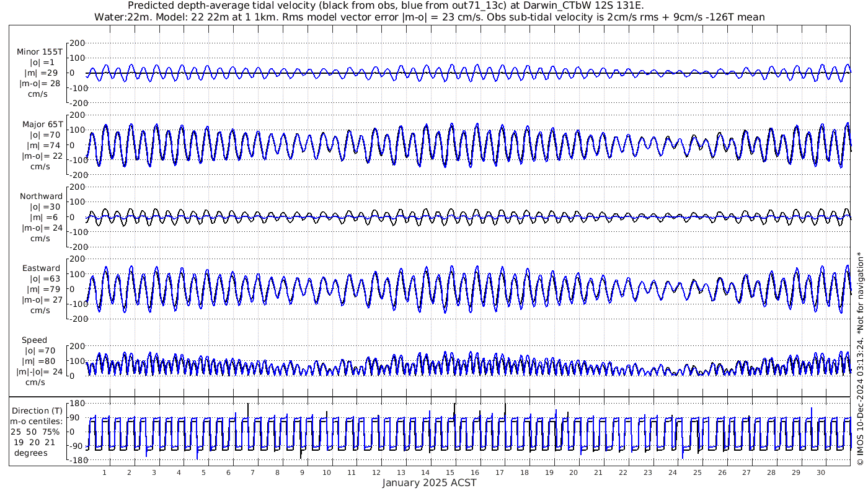Click day 10 tick label on the x-axis
Image resolution: width=868 pixels, height=496 pixels.
point(327,472)
